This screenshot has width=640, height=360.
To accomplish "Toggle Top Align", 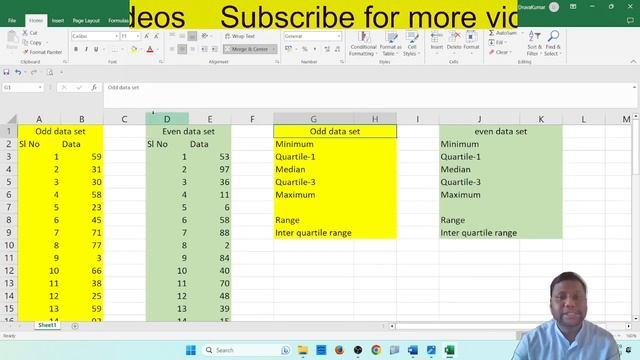I will coord(172,36).
